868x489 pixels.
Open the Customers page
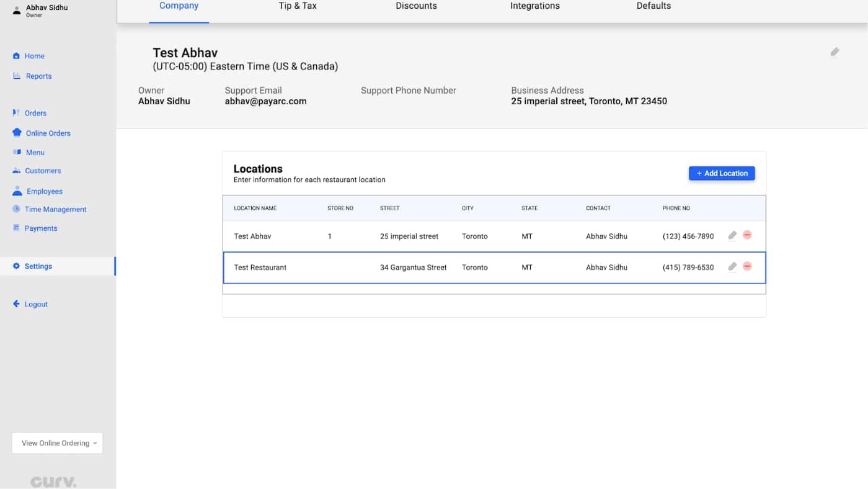point(43,171)
